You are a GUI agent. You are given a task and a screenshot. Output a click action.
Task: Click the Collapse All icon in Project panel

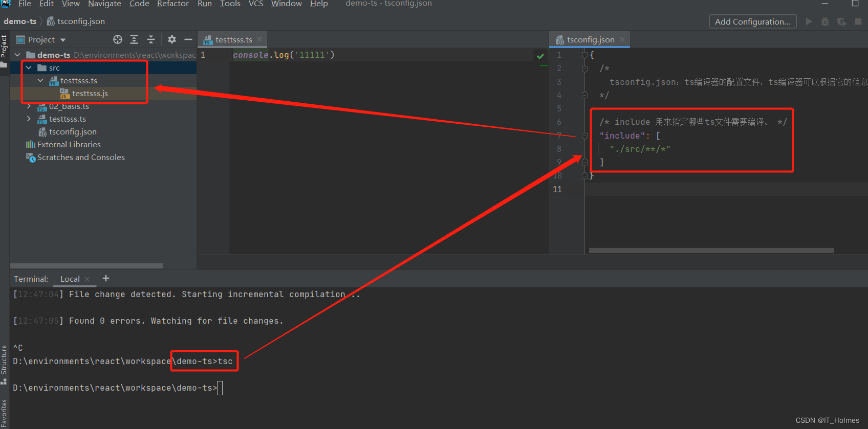click(x=151, y=39)
